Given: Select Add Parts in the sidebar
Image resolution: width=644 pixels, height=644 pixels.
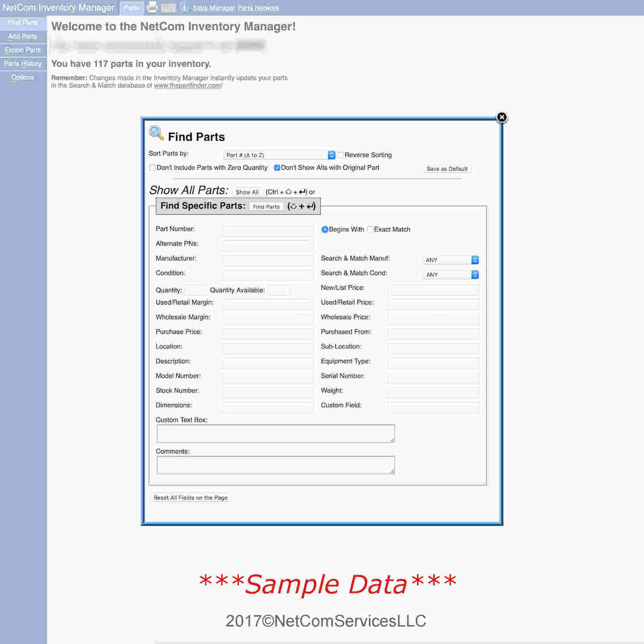Looking at the screenshot, I should click(x=23, y=36).
